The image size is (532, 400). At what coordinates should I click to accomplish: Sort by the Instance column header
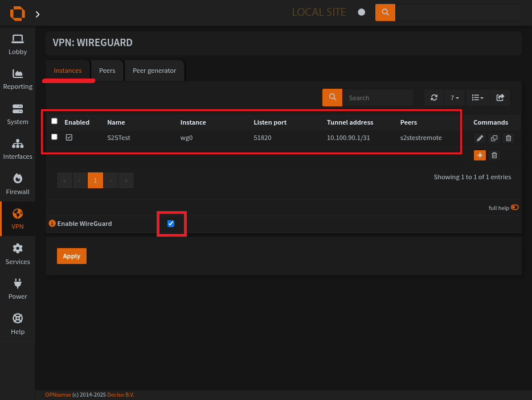tap(193, 122)
